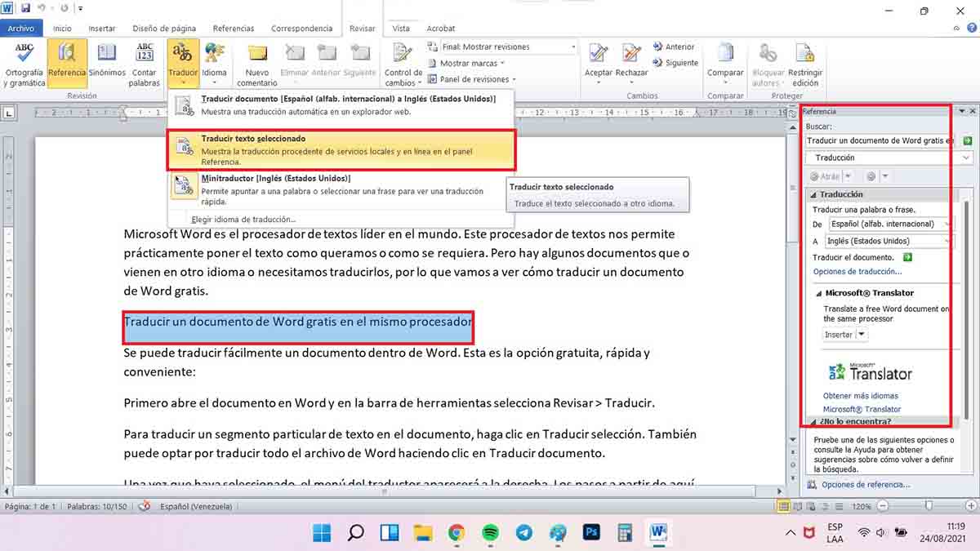Add a Nuevo comentario
This screenshot has height=551, width=980.
(x=257, y=64)
